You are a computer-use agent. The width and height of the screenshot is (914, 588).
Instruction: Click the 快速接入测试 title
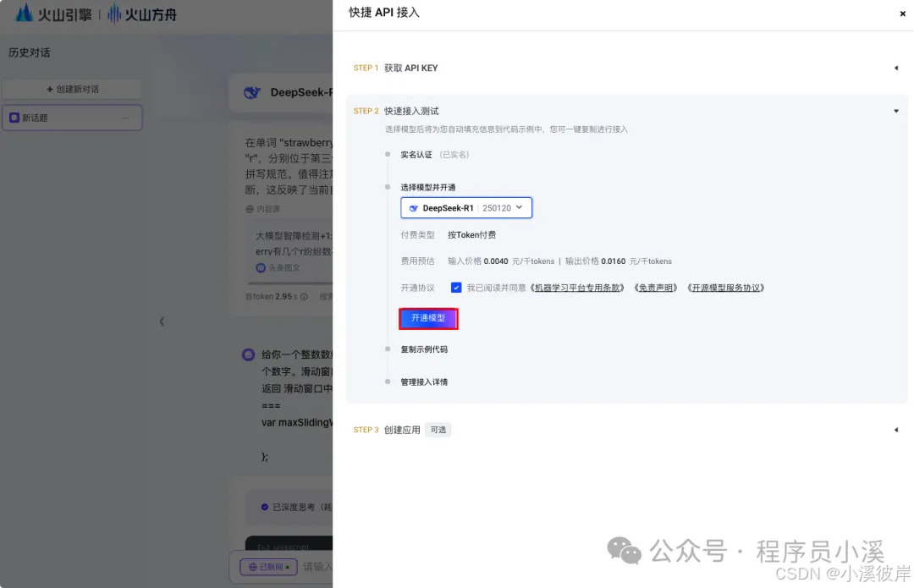[x=411, y=111]
